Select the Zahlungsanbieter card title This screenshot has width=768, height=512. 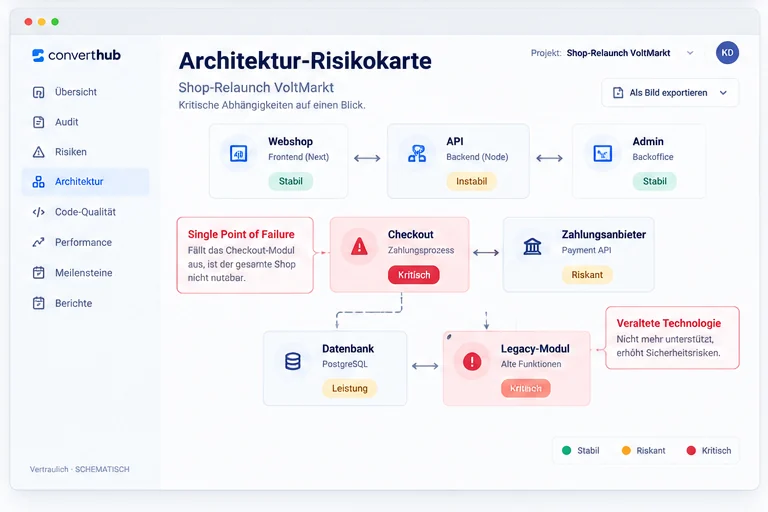click(603, 235)
